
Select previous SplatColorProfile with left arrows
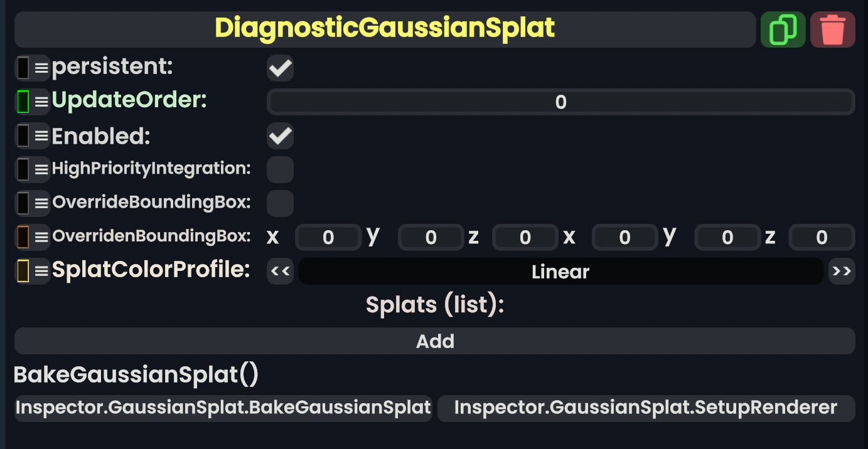[x=280, y=272]
